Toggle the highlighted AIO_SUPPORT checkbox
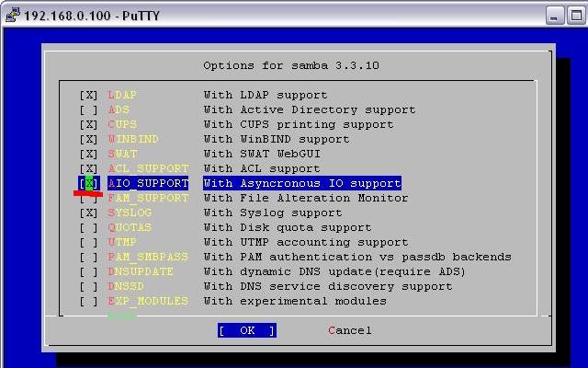 [88, 183]
